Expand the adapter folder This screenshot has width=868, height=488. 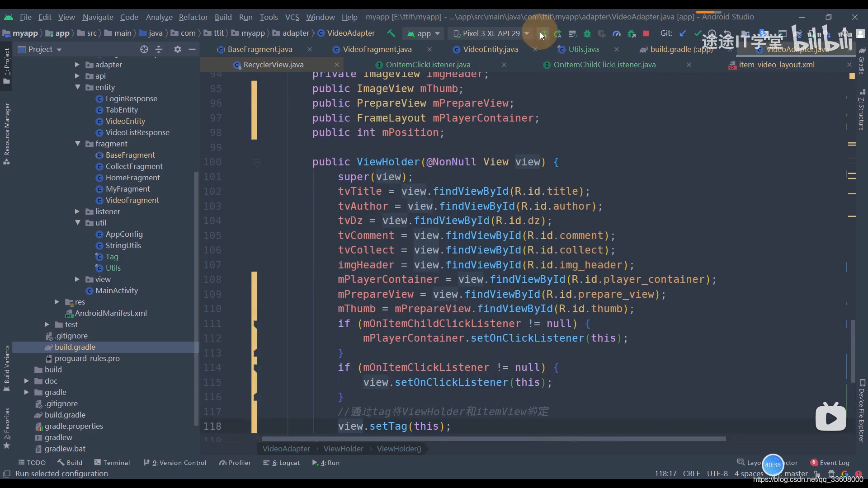pos(77,65)
